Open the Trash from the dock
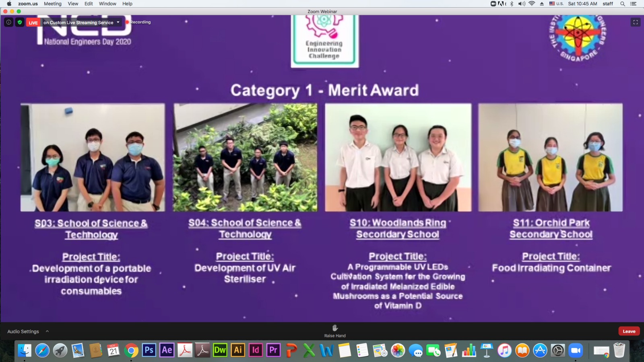 [x=619, y=350]
